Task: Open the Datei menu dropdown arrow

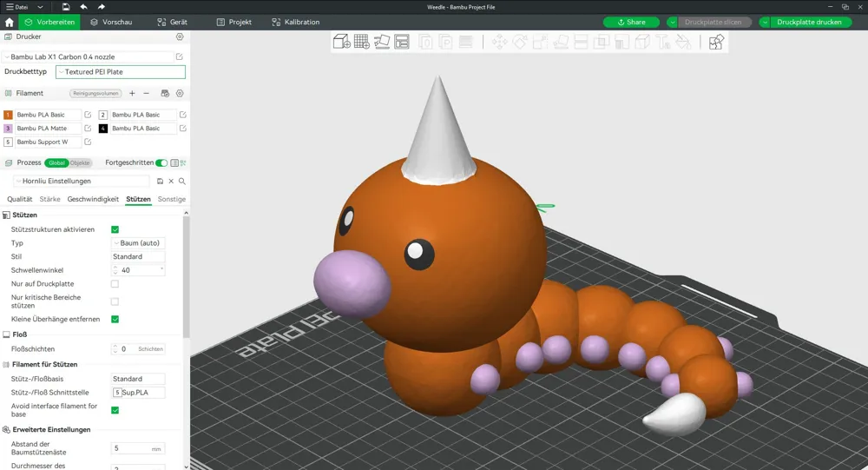Action: coord(40,7)
